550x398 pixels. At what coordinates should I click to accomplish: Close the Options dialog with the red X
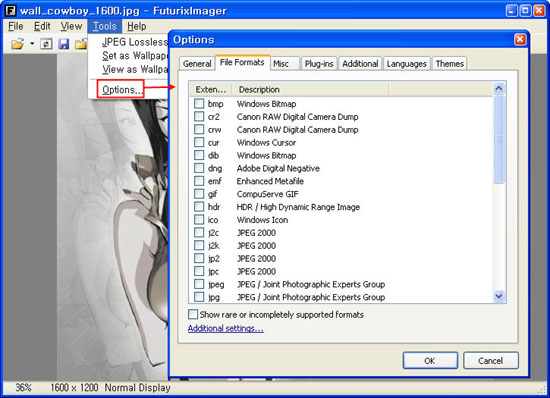tap(520, 39)
